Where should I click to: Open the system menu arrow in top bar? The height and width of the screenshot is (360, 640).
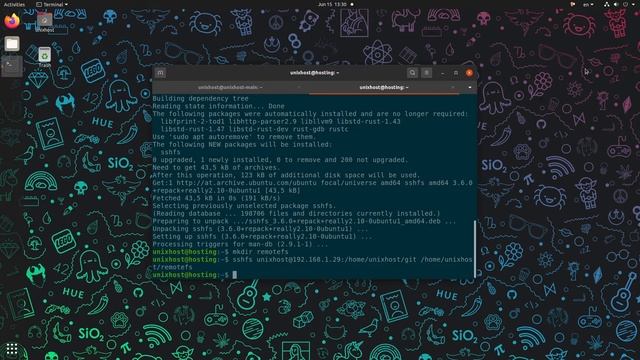click(633, 4)
